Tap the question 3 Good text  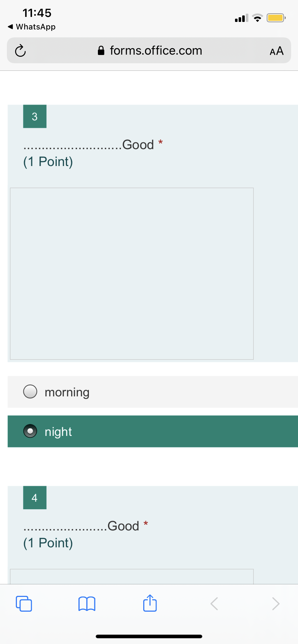point(138,144)
